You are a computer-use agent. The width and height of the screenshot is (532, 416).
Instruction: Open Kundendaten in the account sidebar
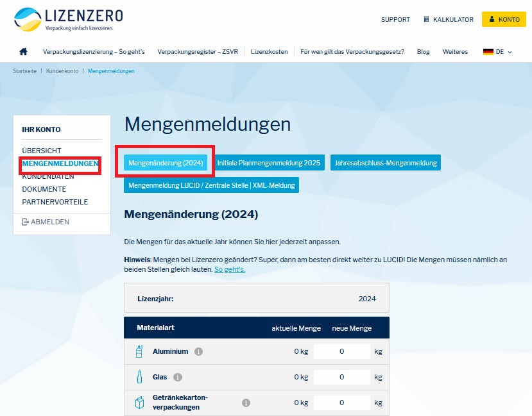click(x=48, y=176)
